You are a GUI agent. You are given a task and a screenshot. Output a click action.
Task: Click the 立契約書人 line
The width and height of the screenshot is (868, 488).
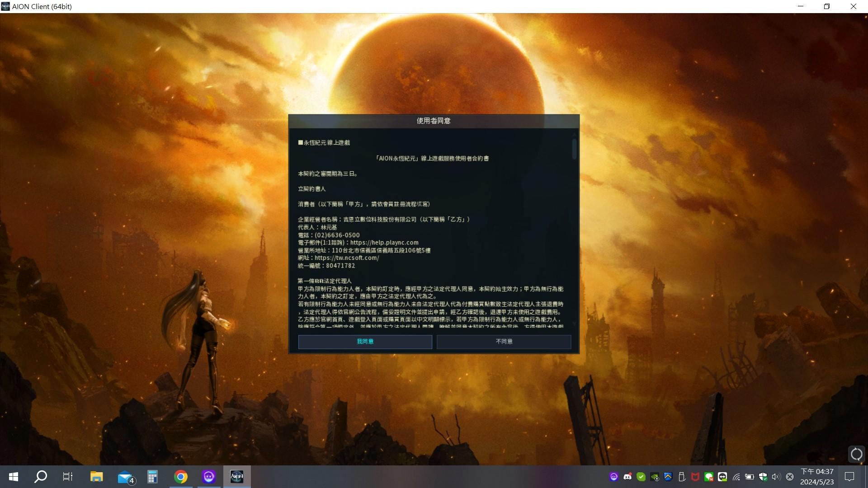tap(311, 189)
